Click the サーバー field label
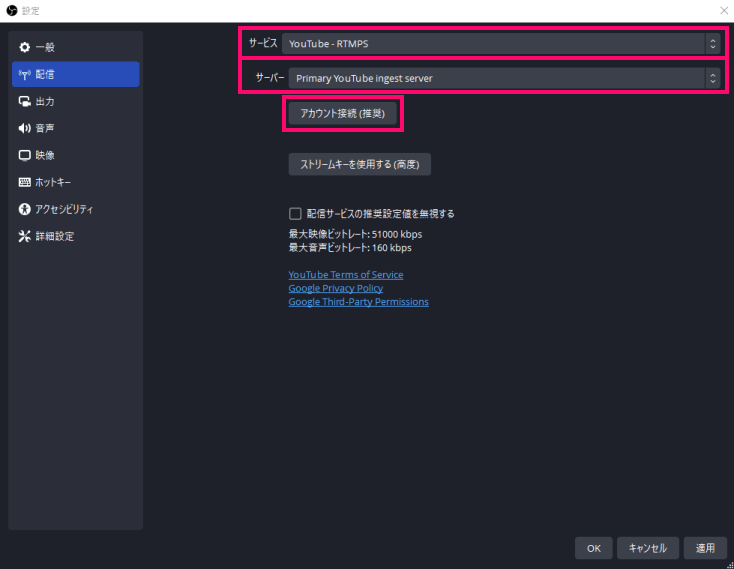This screenshot has height=569, width=734. (270, 78)
